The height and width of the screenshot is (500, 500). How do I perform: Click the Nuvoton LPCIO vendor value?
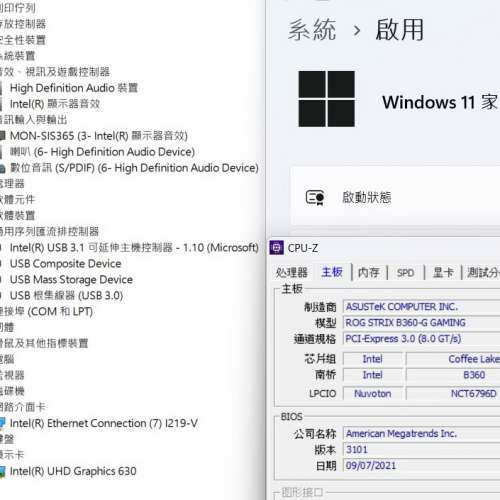point(373,394)
